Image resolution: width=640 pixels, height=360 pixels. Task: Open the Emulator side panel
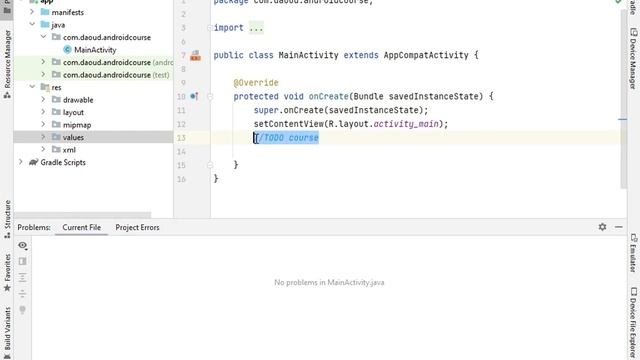click(x=633, y=253)
